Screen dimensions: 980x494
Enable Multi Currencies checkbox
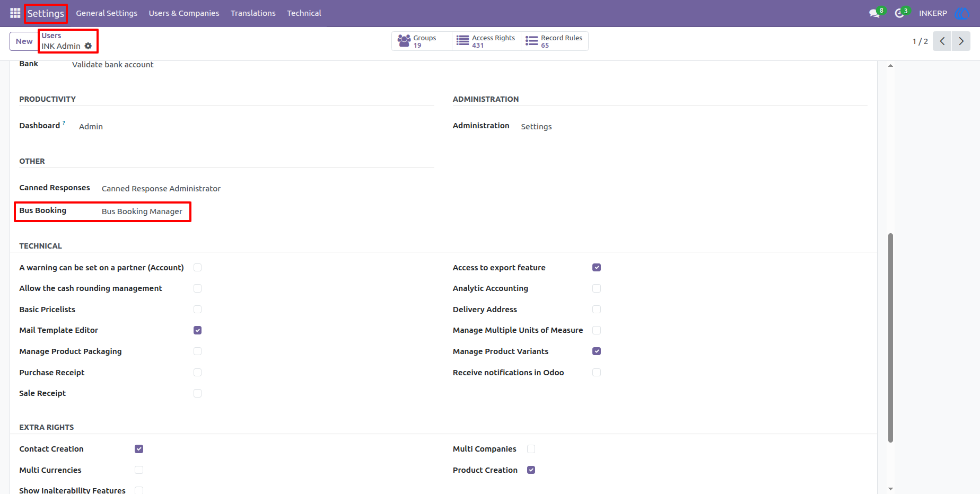[x=139, y=470]
